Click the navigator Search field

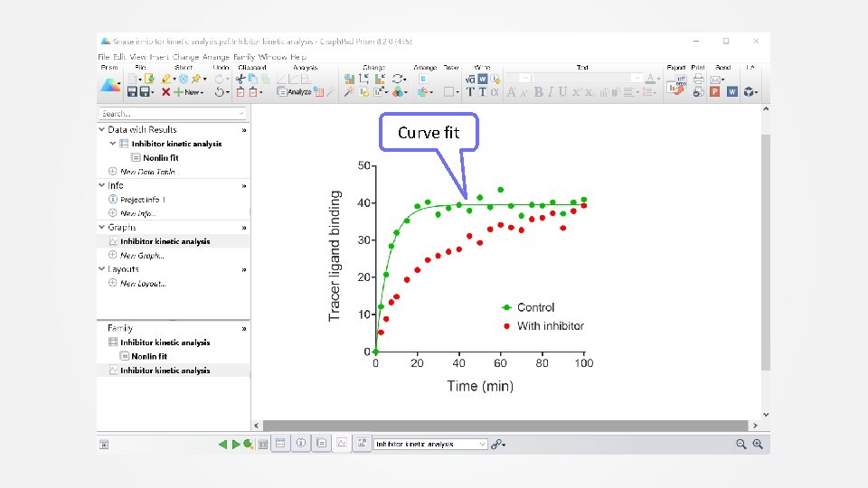pyautogui.click(x=172, y=114)
